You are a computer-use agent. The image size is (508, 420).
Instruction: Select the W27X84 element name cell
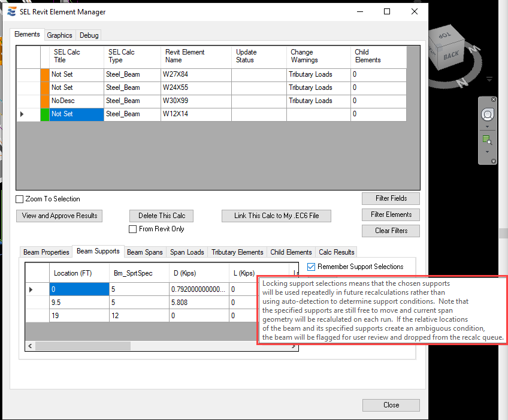[x=196, y=75]
